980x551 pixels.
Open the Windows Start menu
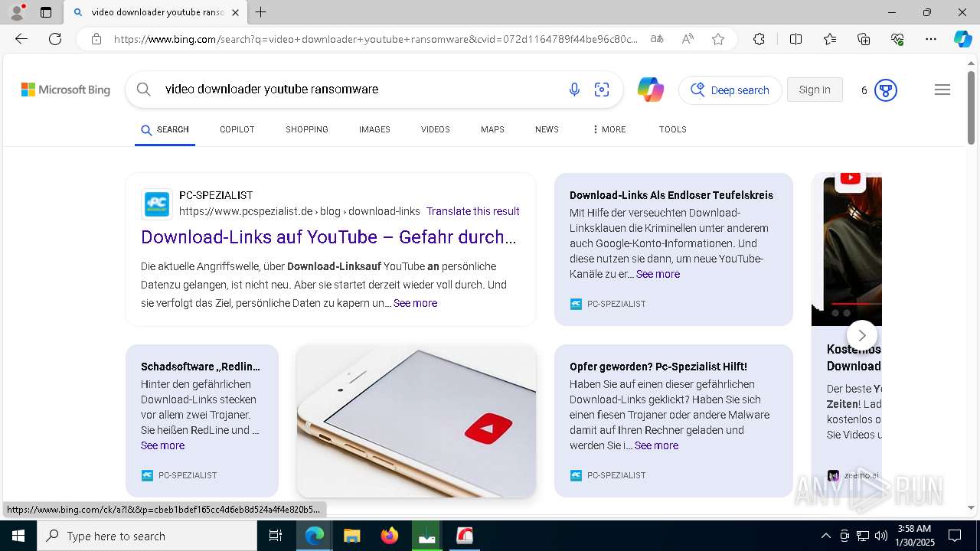(x=18, y=536)
